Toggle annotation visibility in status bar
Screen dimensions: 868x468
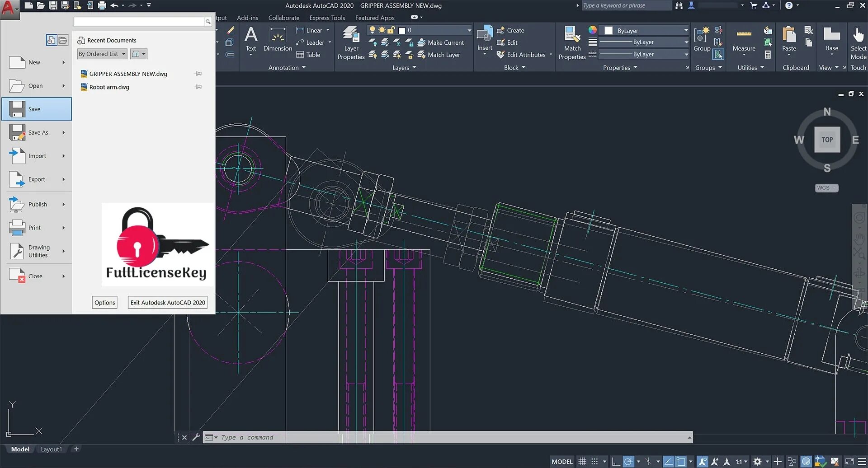(703, 462)
